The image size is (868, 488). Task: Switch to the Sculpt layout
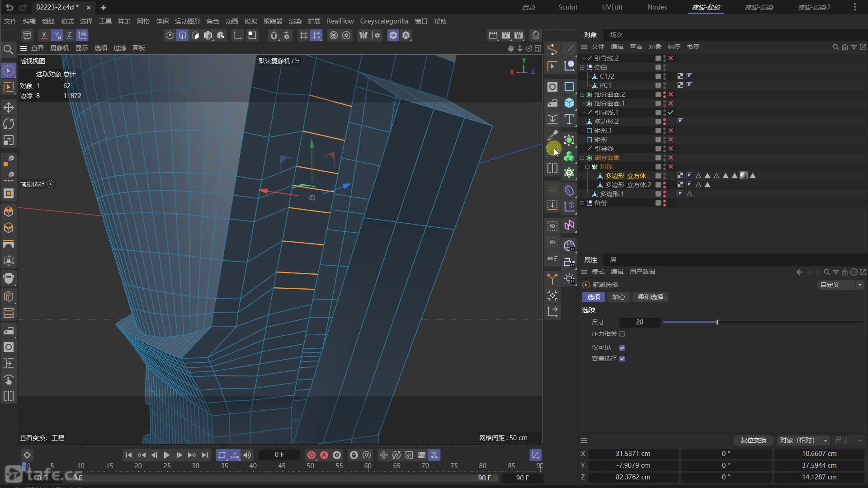coord(568,7)
